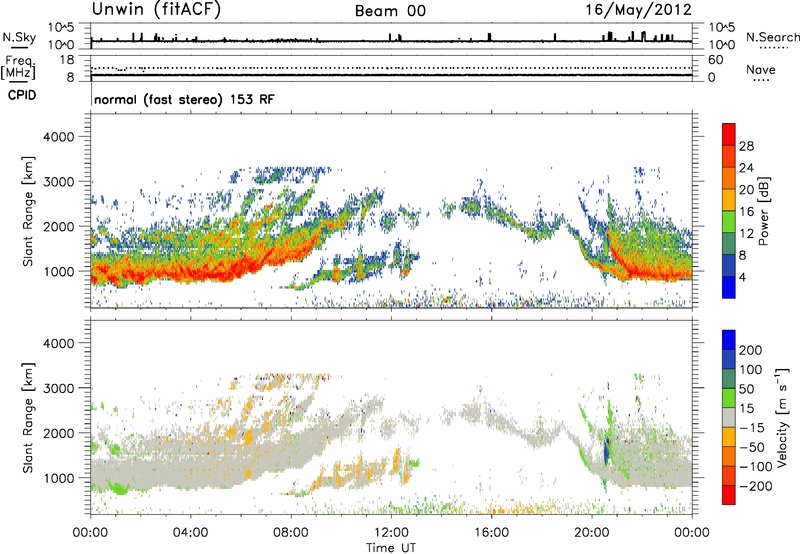The height and width of the screenshot is (554, 800).
Task: Click 'normal (fast stereo) 153 RF' text
Action: (184, 99)
